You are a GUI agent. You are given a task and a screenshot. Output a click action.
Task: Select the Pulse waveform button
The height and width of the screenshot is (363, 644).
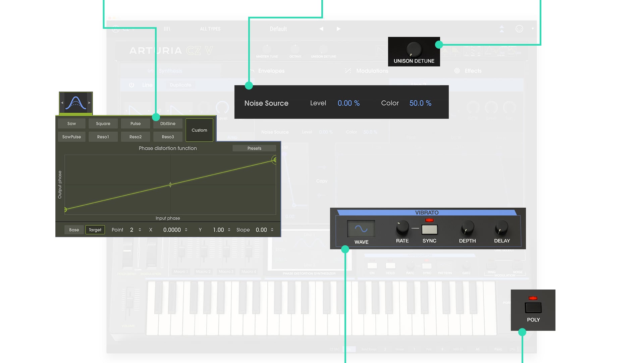point(136,123)
